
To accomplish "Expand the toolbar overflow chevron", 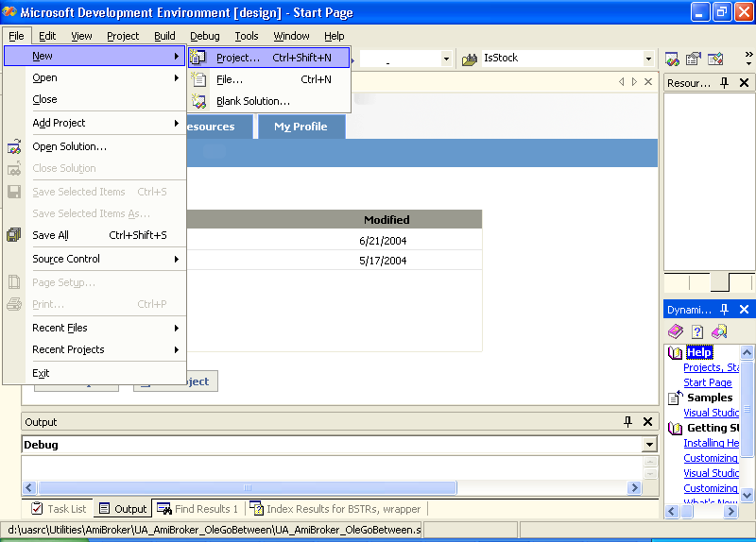I will tap(748, 59).
